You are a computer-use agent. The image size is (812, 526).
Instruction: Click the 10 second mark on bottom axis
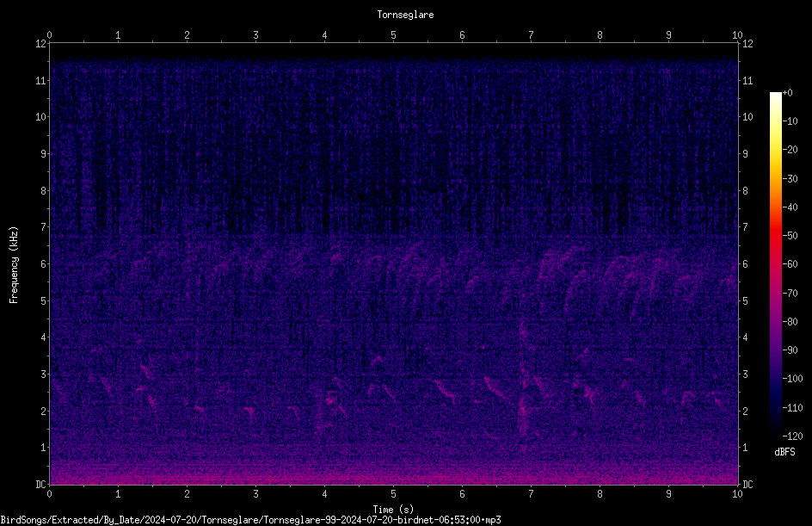pos(737,494)
